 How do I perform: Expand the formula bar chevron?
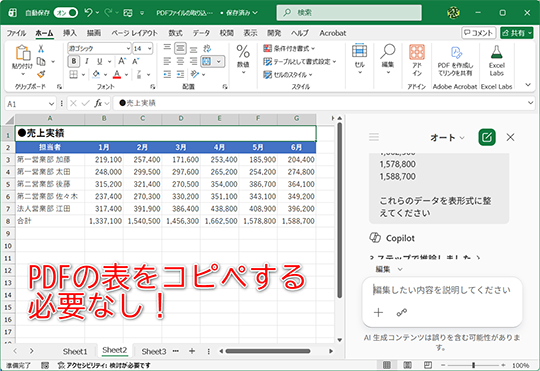pyautogui.click(x=530, y=103)
